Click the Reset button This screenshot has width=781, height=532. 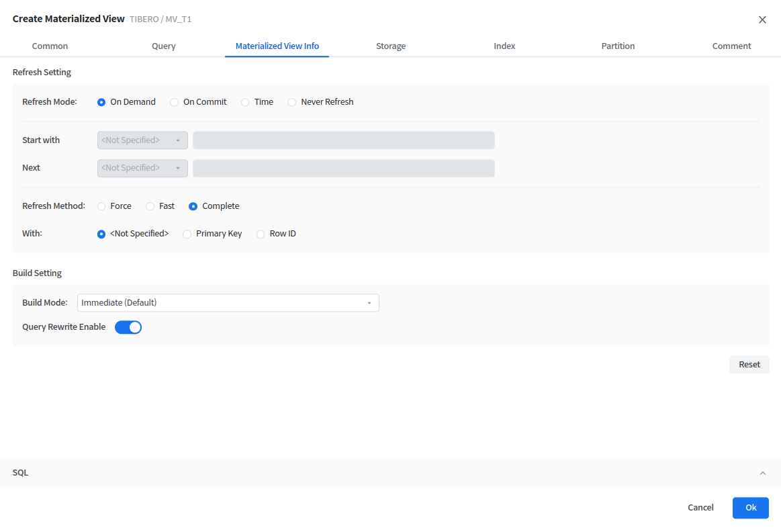point(749,365)
